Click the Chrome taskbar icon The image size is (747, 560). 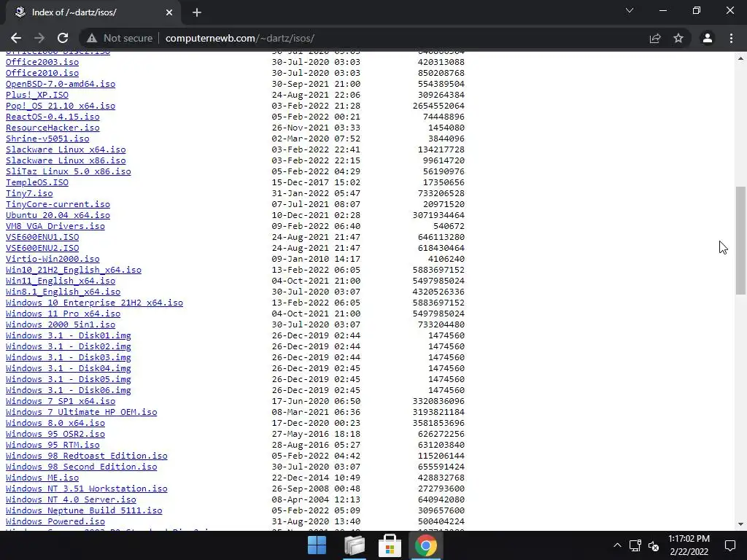click(x=426, y=545)
